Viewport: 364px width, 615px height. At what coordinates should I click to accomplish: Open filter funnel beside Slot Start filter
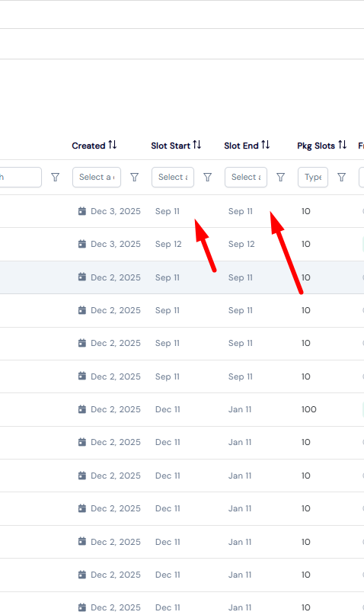coord(208,178)
